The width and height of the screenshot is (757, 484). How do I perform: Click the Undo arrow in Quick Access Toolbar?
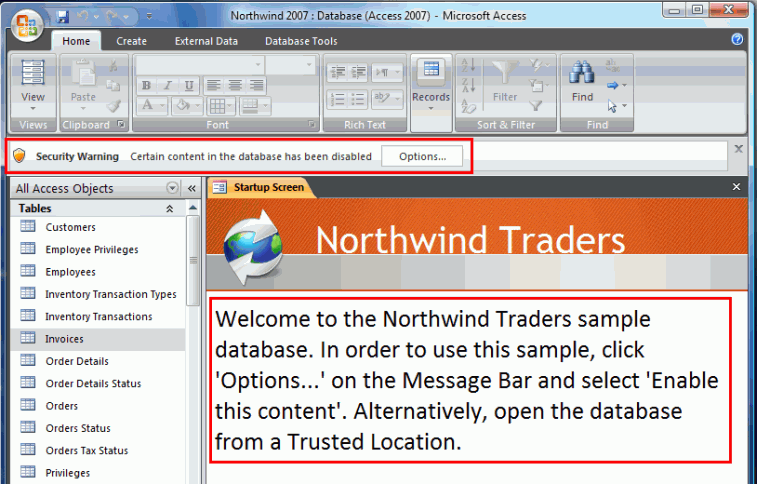pos(83,16)
